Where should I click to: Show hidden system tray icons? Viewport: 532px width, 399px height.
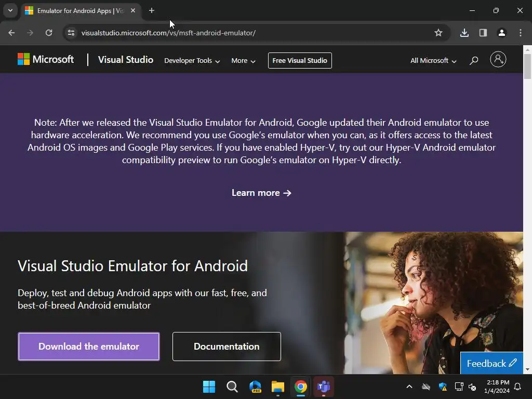click(409, 387)
